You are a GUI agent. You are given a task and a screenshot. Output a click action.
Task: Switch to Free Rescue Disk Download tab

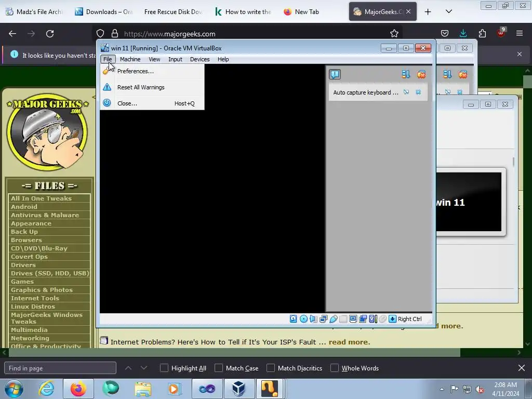[173, 11]
